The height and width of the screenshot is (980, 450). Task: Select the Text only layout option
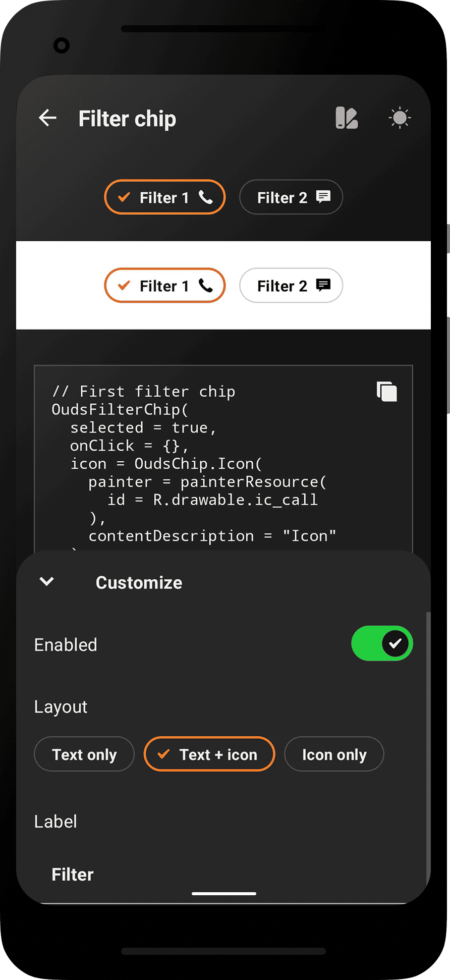pos(84,754)
